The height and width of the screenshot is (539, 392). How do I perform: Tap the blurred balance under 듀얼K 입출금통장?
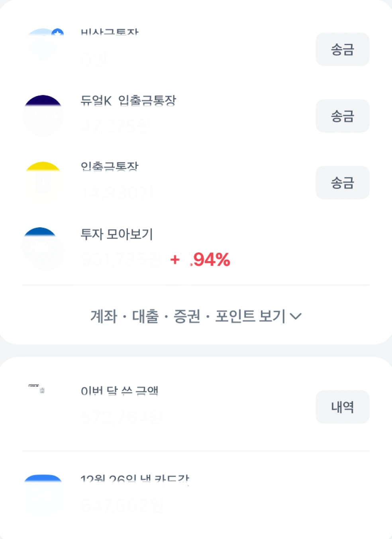pos(116,127)
